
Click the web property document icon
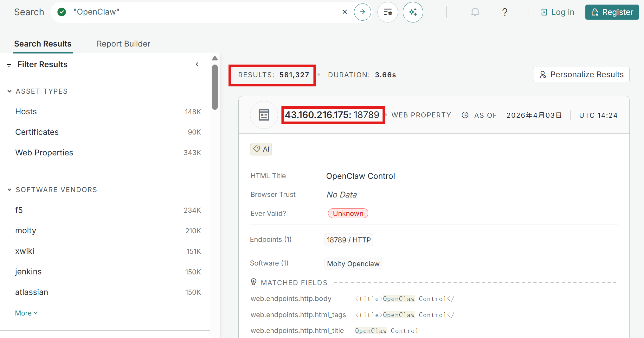pyautogui.click(x=264, y=115)
